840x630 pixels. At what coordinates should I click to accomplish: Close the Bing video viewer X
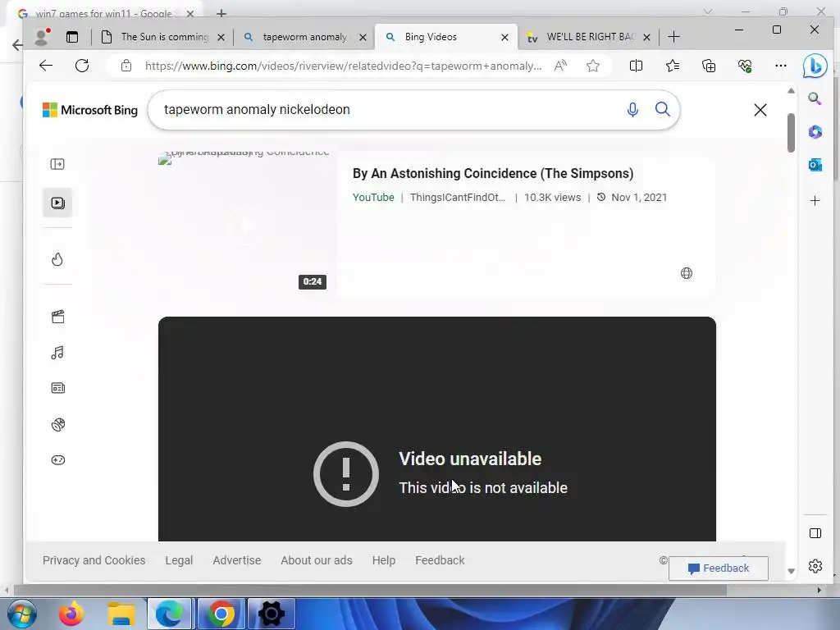click(x=760, y=110)
